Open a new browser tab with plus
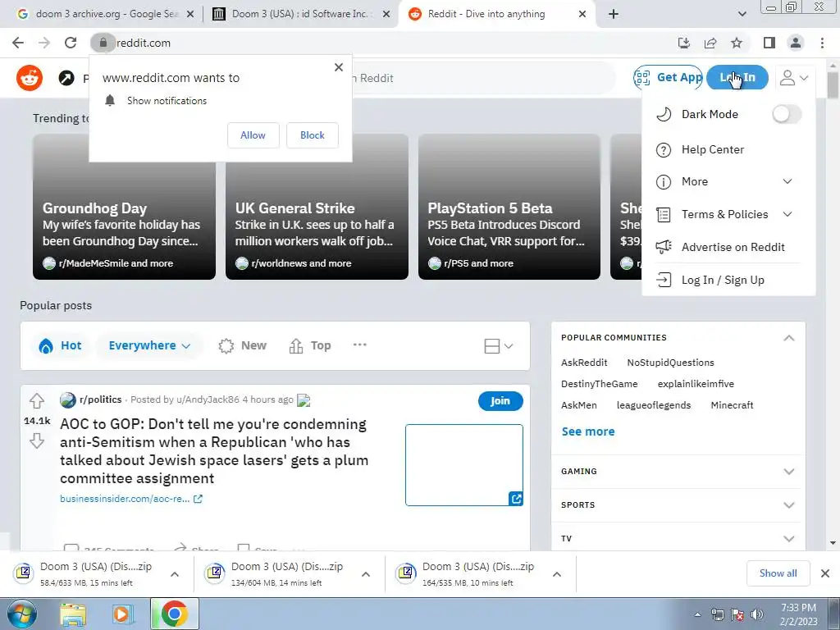Screen dimensions: 840x630 click(x=614, y=14)
